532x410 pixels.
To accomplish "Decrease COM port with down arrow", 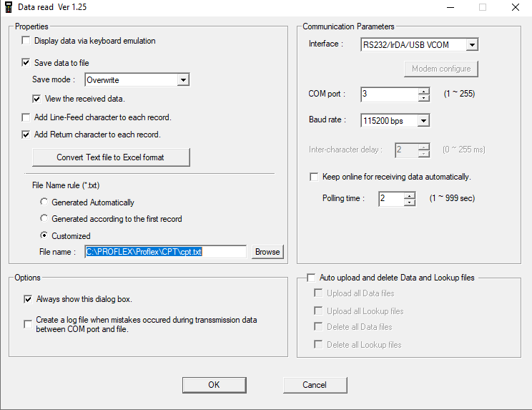I will coord(424,98).
